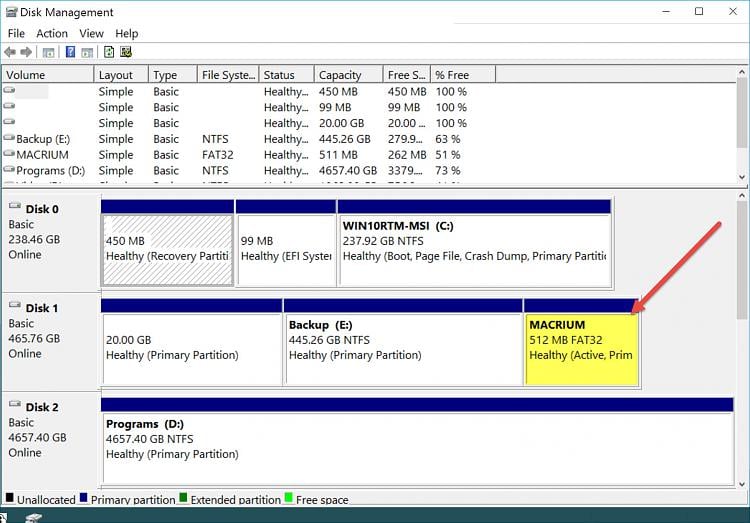
Task: Click the Disk 2 drive icon
Action: click(x=15, y=404)
